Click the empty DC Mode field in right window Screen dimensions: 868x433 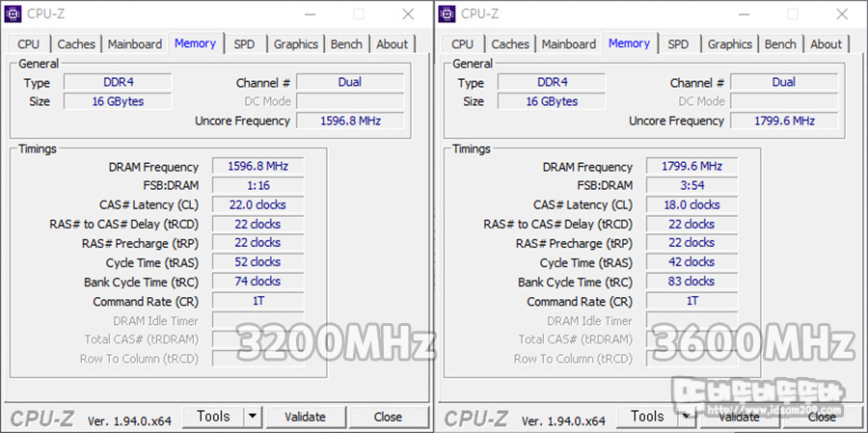click(x=784, y=101)
